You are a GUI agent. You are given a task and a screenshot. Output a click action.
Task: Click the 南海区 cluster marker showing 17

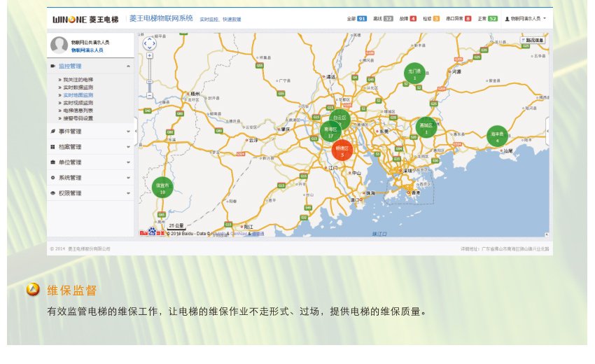(330, 132)
